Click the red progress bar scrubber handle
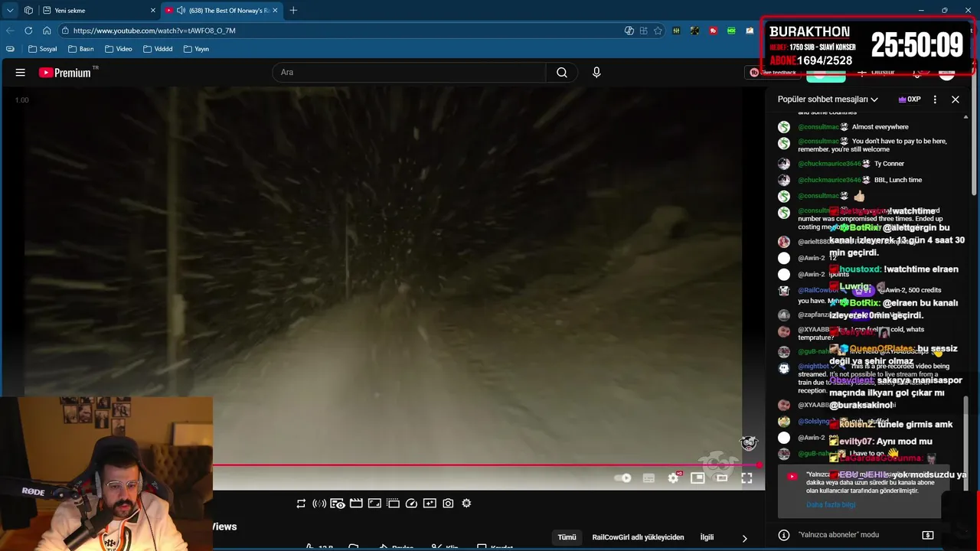Viewport: 980px width, 551px height. click(x=759, y=465)
